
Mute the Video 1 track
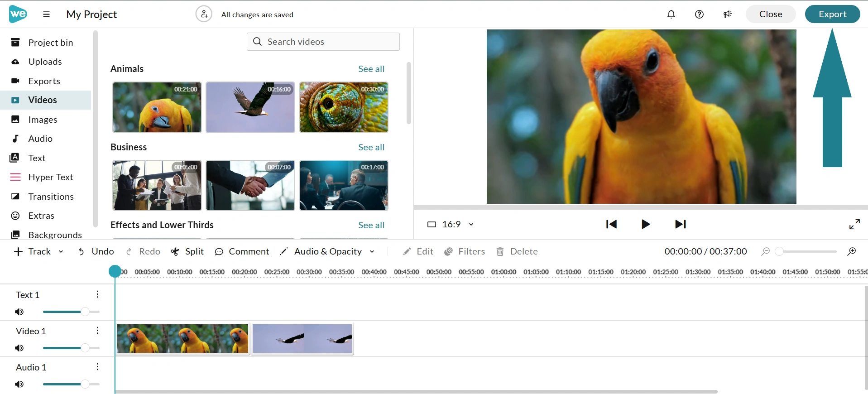(x=19, y=348)
